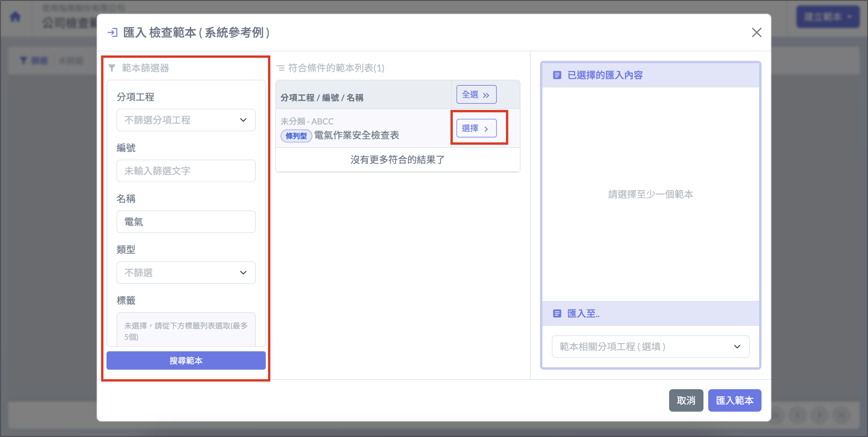The width and height of the screenshot is (868, 437).
Task: Click the home icon in top bar
Action: [16, 16]
